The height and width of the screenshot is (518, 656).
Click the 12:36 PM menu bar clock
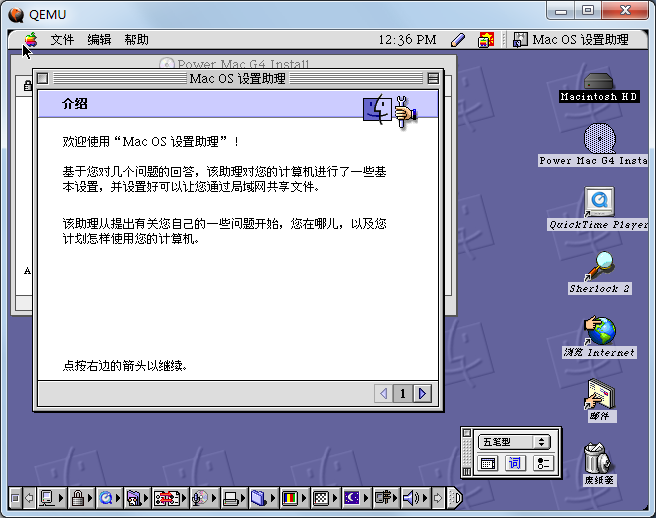pyautogui.click(x=407, y=40)
